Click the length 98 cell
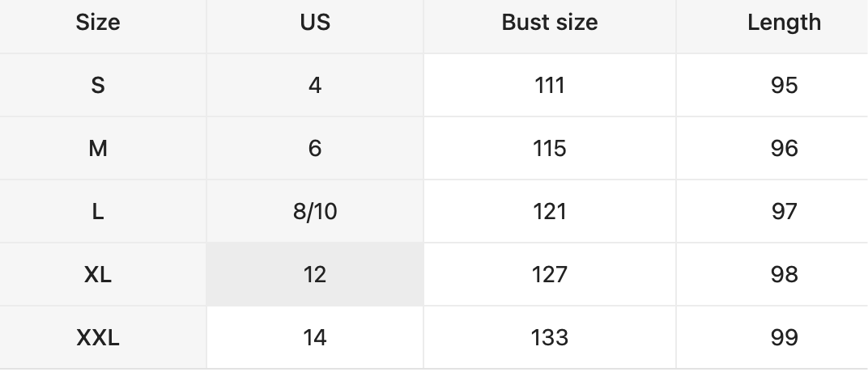The height and width of the screenshot is (372, 868). point(784,274)
